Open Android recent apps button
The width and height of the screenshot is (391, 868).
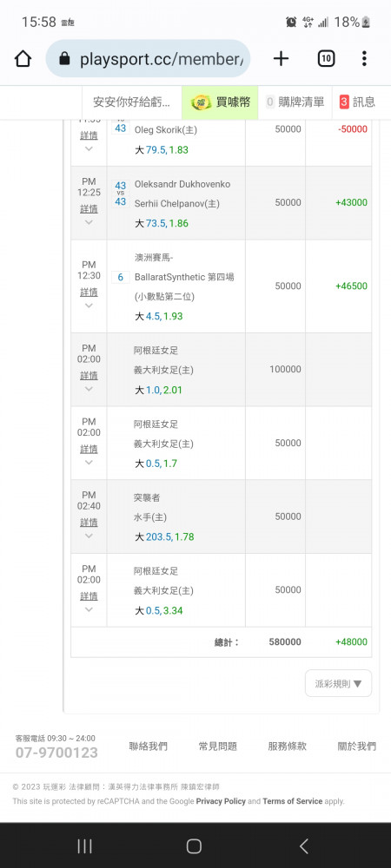85,845
